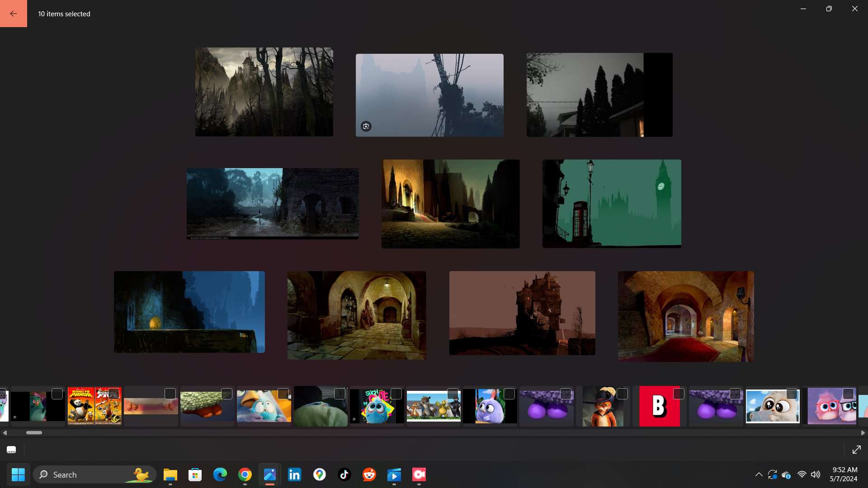Open Google Chrome from the taskbar
Image resolution: width=868 pixels, height=488 pixels.
[x=245, y=474]
